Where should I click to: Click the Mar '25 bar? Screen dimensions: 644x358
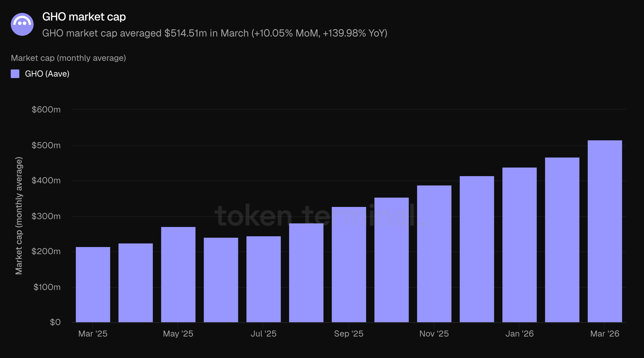[x=93, y=284]
